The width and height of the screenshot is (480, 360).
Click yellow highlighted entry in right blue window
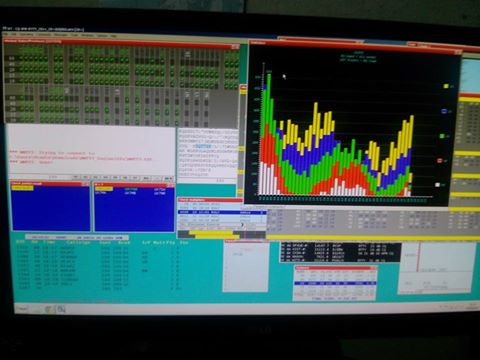click(104, 189)
